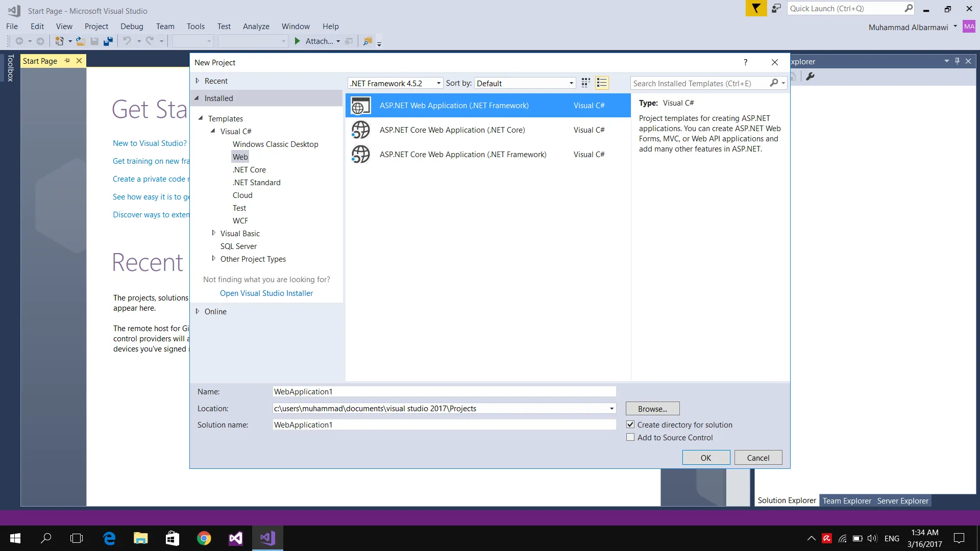Click the Solution Explorer wrench properties icon
This screenshot has height=551, width=980.
(810, 77)
